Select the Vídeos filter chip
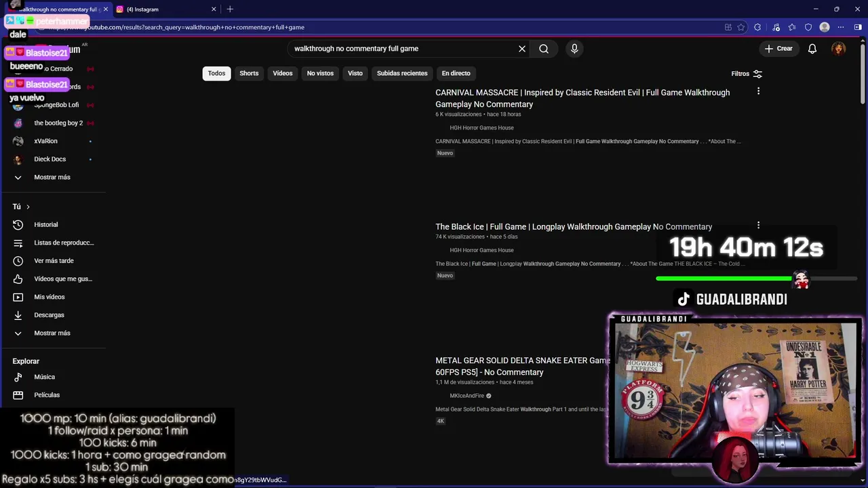 click(283, 73)
